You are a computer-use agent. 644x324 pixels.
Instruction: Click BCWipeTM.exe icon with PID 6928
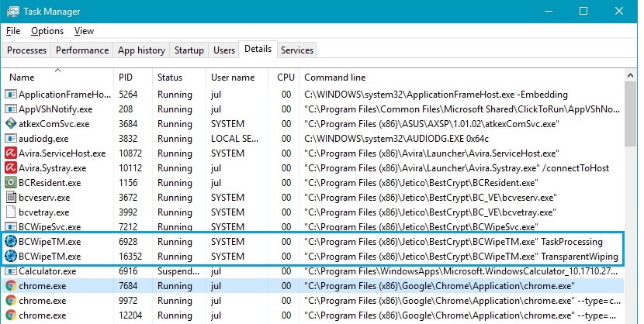[11, 242]
